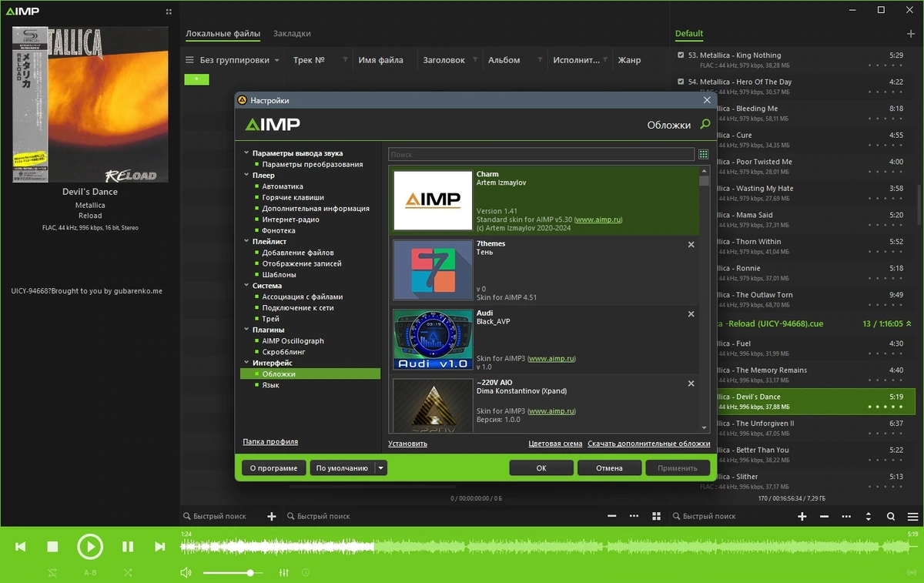This screenshot has width=924, height=583.
Task: Toggle shuffle mode icon
Action: coord(128,573)
